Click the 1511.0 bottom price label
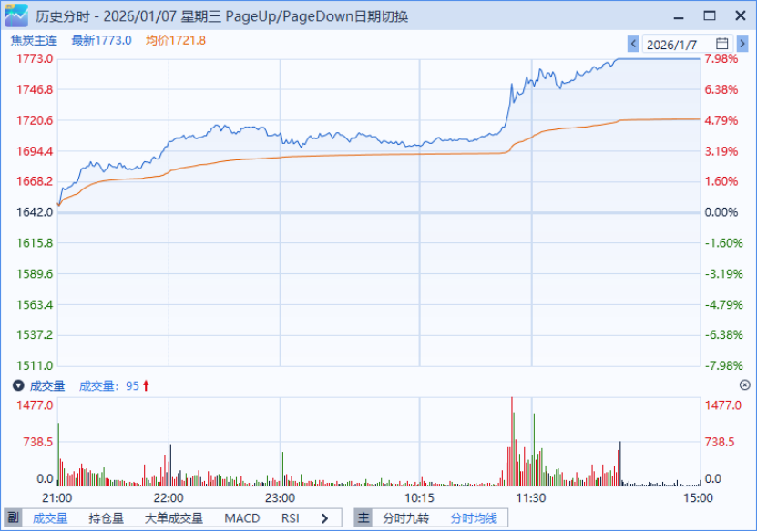Image resolution: width=757 pixels, height=532 pixels. pyautogui.click(x=35, y=365)
